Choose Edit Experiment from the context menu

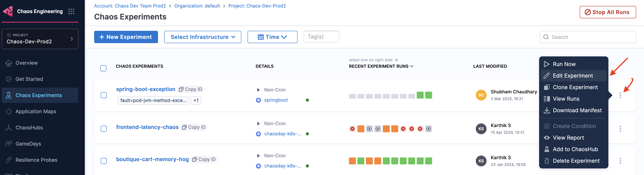[573, 76]
